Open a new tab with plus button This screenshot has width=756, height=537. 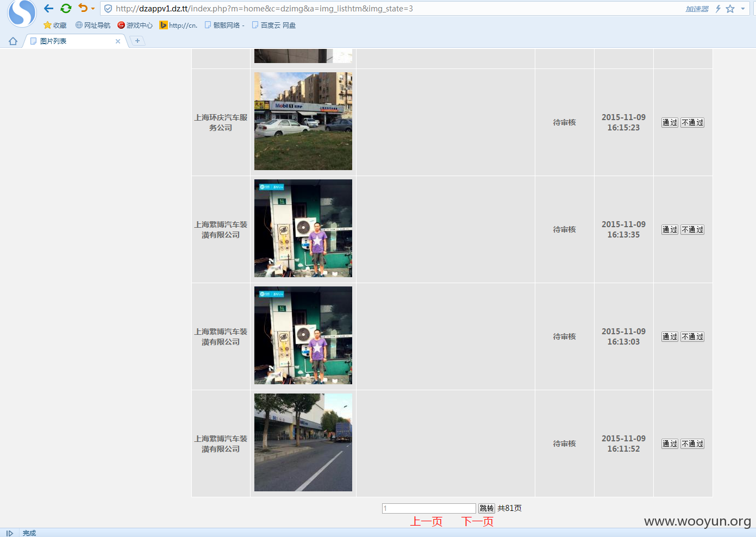138,41
